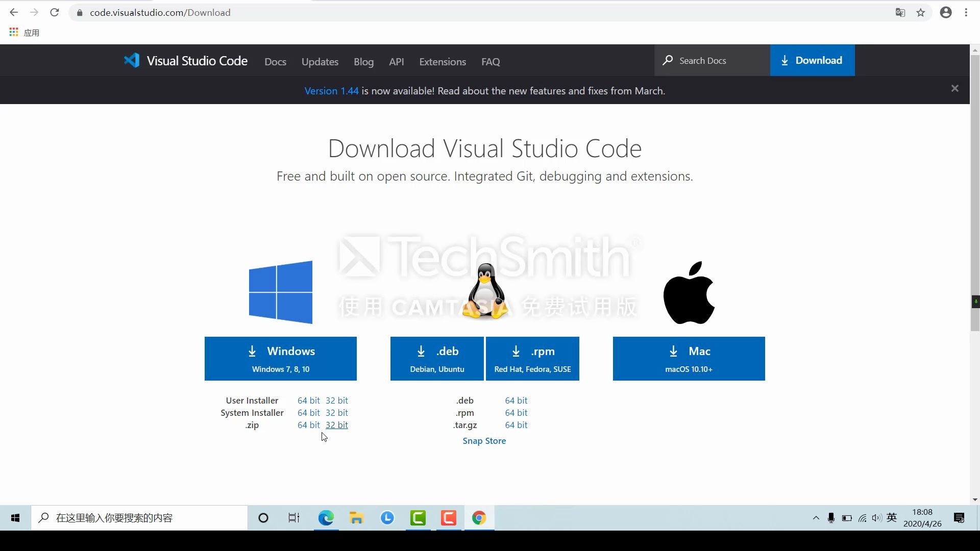Download the Windows 7, 8, 10 installer
The height and width of the screenshot is (551, 980).
[x=281, y=359]
